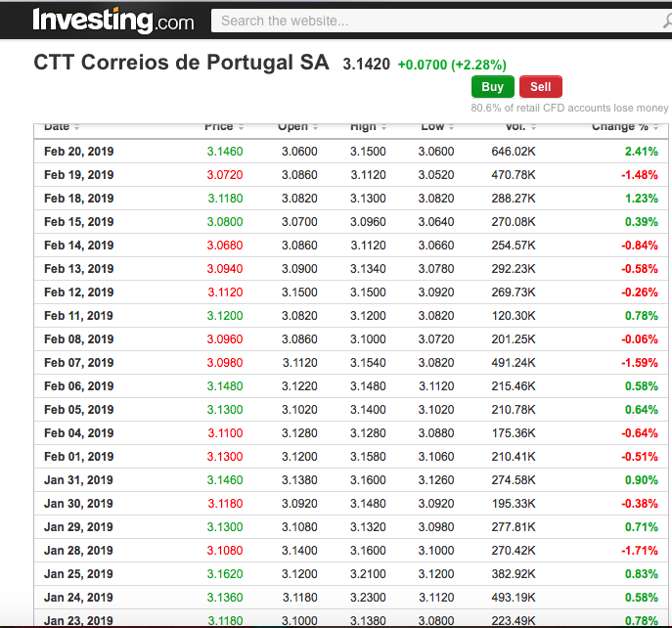The width and height of the screenshot is (672, 628).
Task: Click the 470.78K volume value
Action: 514,175
